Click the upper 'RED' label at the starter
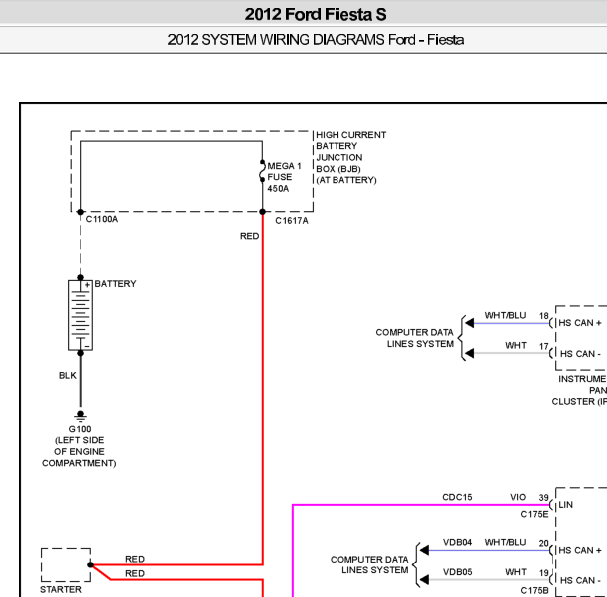This screenshot has height=597, width=607. click(x=135, y=559)
